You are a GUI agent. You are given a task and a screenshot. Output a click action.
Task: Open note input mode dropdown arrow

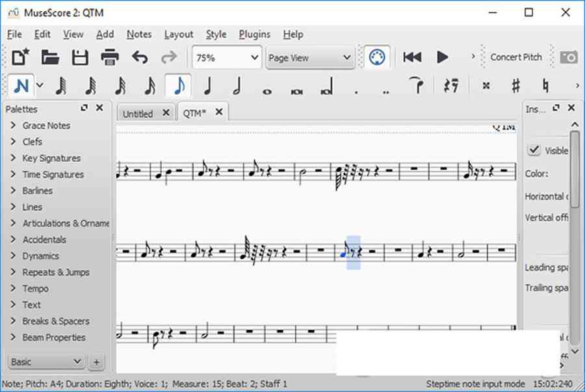pyautogui.click(x=40, y=85)
